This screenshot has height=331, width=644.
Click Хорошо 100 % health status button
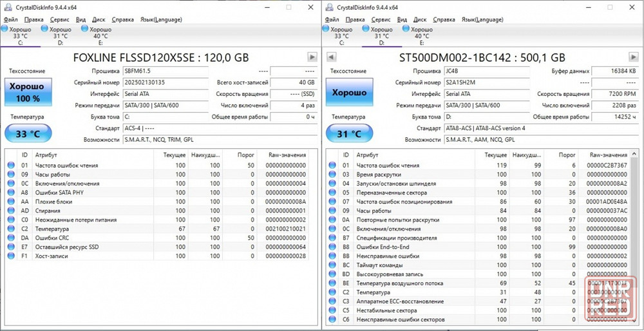[28, 92]
